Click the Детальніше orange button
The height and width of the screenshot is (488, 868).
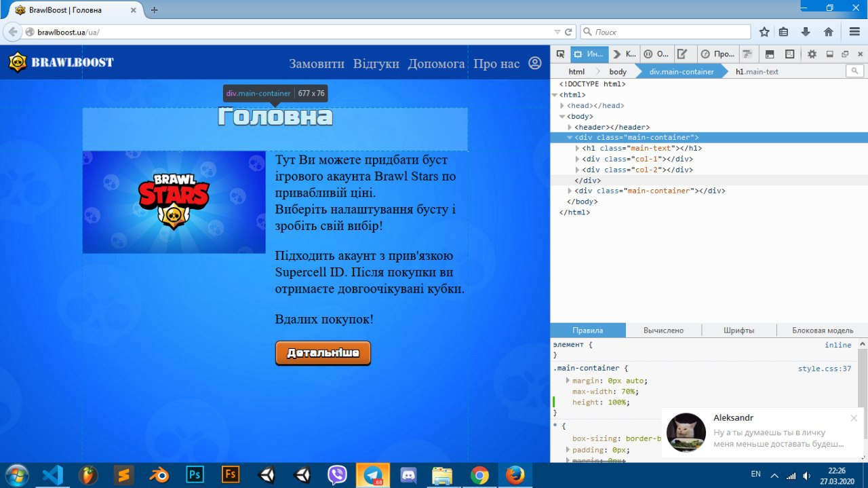pyautogui.click(x=323, y=353)
